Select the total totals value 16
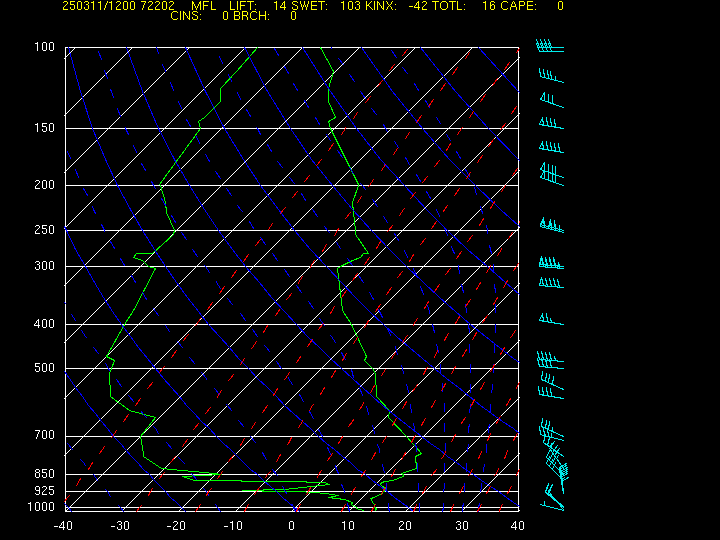The width and height of the screenshot is (720, 540). tap(488, 6)
